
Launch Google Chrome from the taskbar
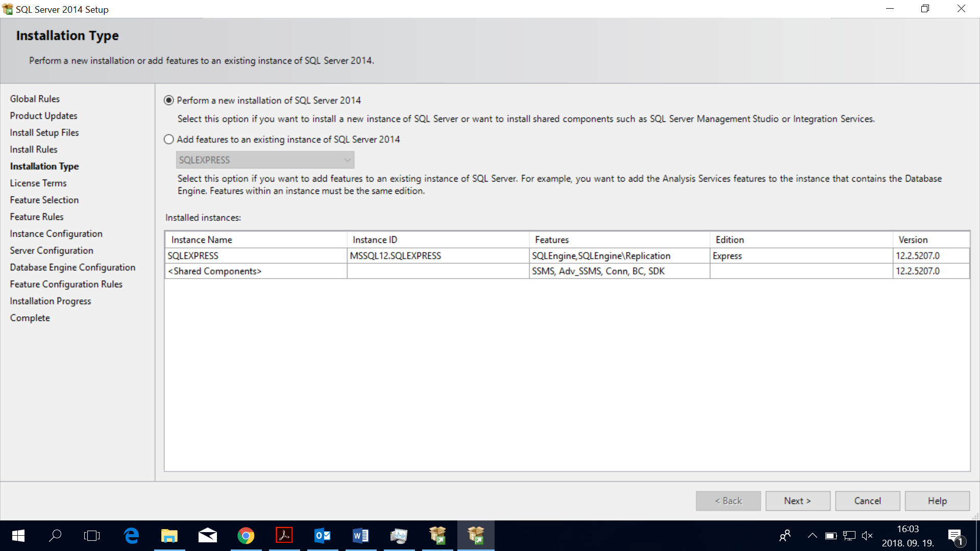(x=246, y=536)
